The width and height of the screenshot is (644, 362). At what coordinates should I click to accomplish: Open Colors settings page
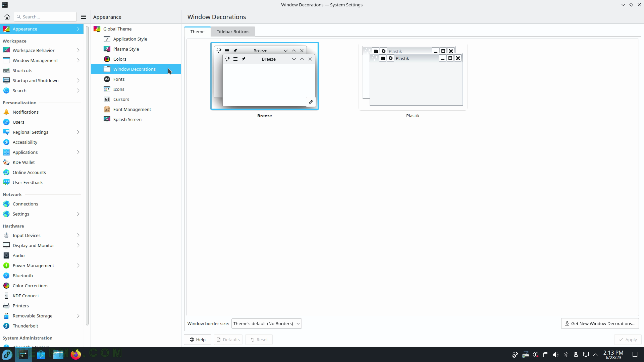point(136,59)
